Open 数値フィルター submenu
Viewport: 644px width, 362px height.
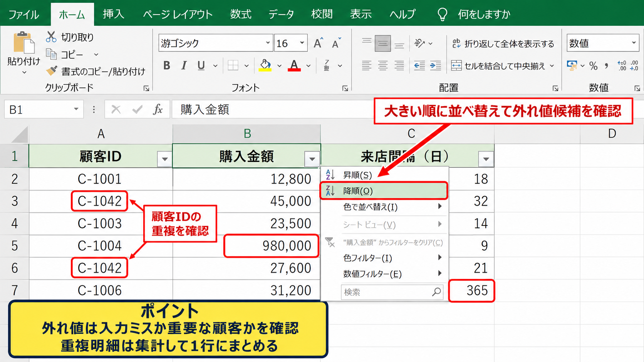click(x=384, y=274)
